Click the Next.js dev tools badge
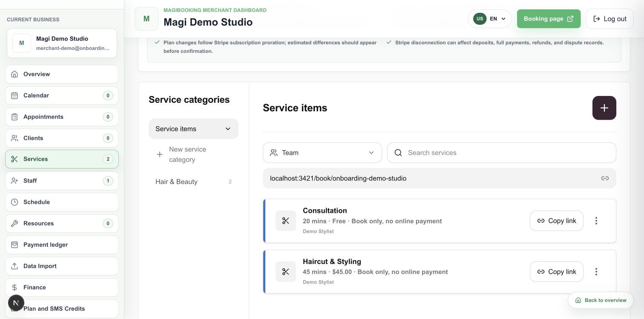 tap(16, 303)
